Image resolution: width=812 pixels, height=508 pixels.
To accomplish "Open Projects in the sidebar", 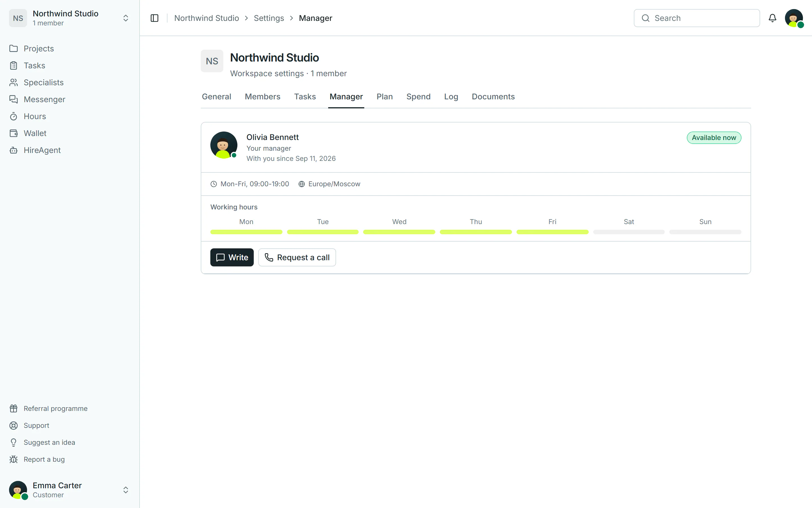I will tap(70, 48).
